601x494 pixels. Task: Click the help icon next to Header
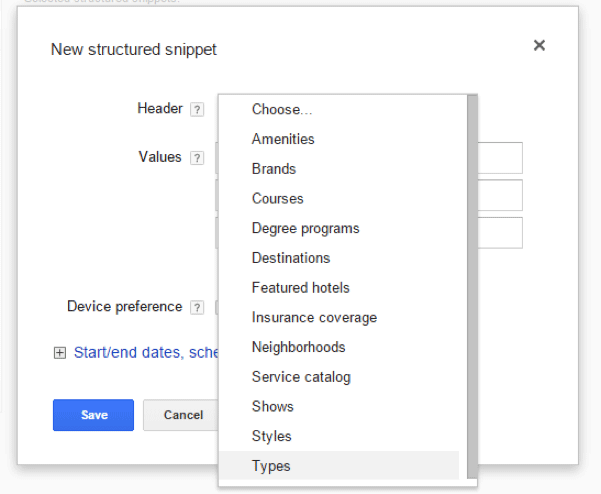(197, 109)
